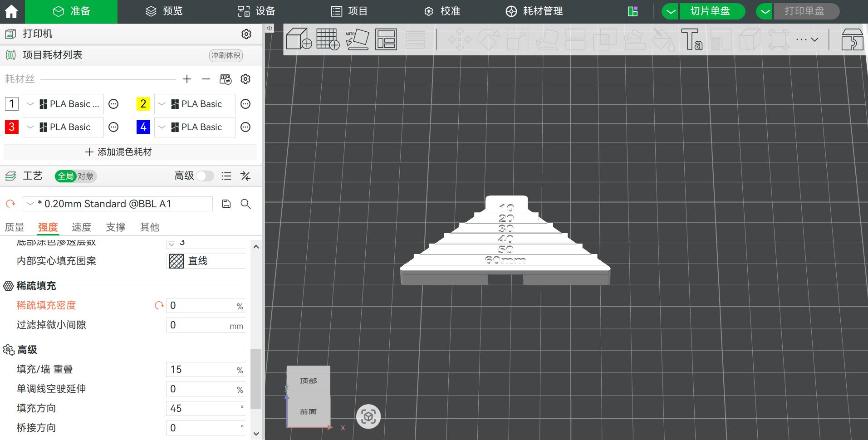The height and width of the screenshot is (440, 868).
Task: Open the 切片单盘 dropdown arrow
Action: [x=670, y=11]
